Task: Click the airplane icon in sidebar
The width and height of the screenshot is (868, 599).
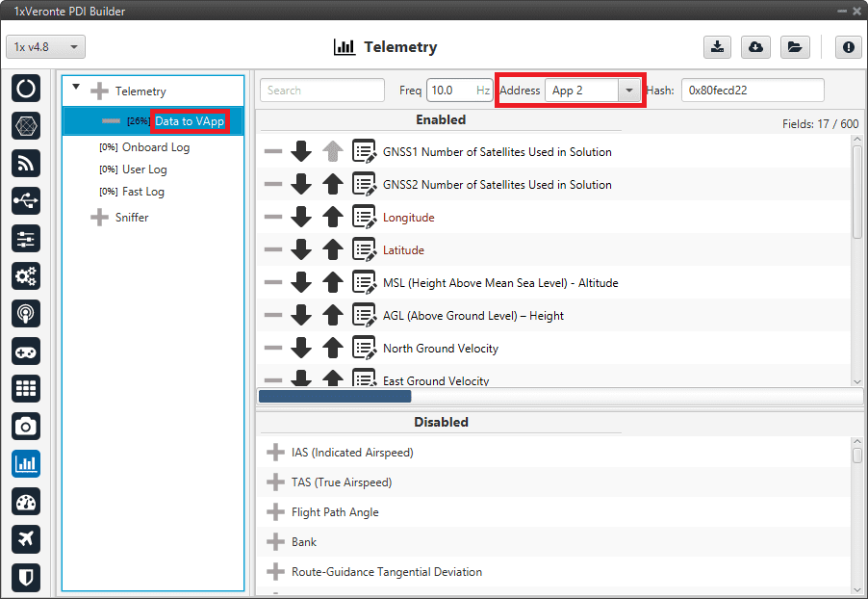Action: click(x=26, y=539)
